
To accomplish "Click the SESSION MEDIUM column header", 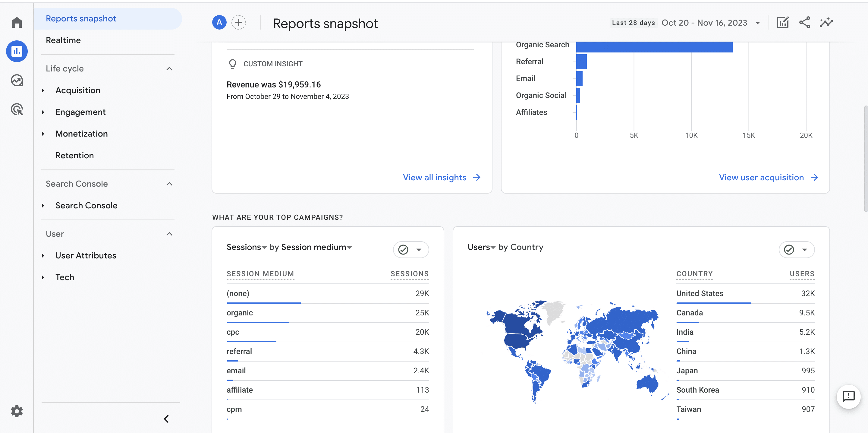I will pos(260,274).
